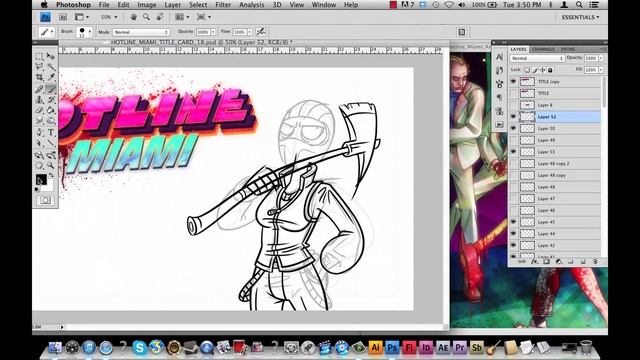Viewport: 640px width, 360px height.
Task: Enable airbrush mode in options bar
Action: 260,32
